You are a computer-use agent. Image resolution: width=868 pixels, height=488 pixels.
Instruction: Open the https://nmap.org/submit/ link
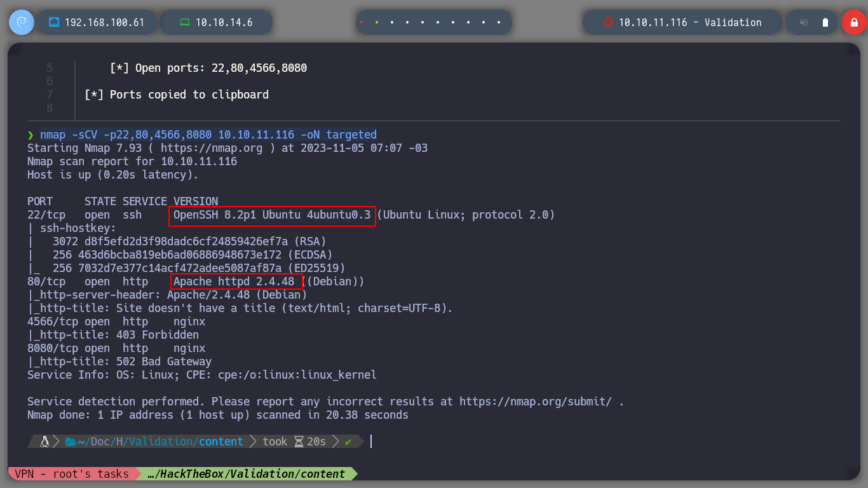tap(536, 402)
